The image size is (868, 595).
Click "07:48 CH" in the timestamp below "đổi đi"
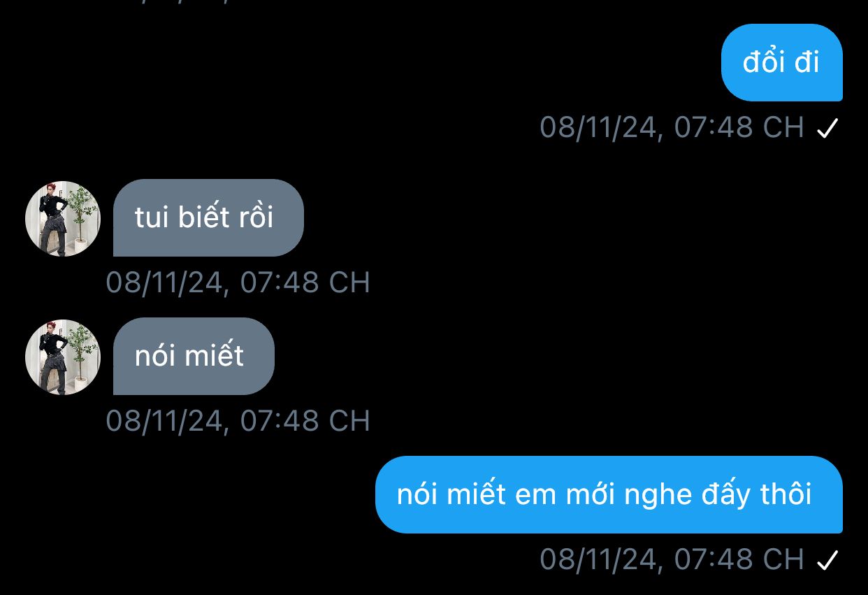(739, 127)
